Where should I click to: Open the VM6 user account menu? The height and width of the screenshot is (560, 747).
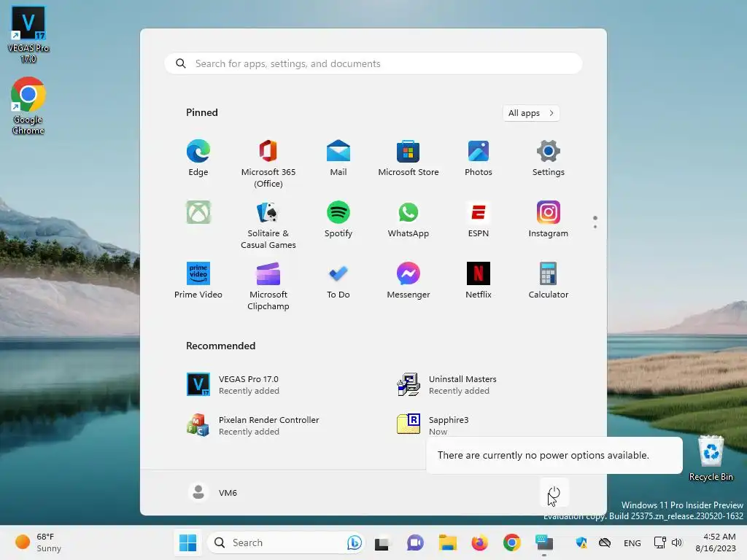click(213, 492)
